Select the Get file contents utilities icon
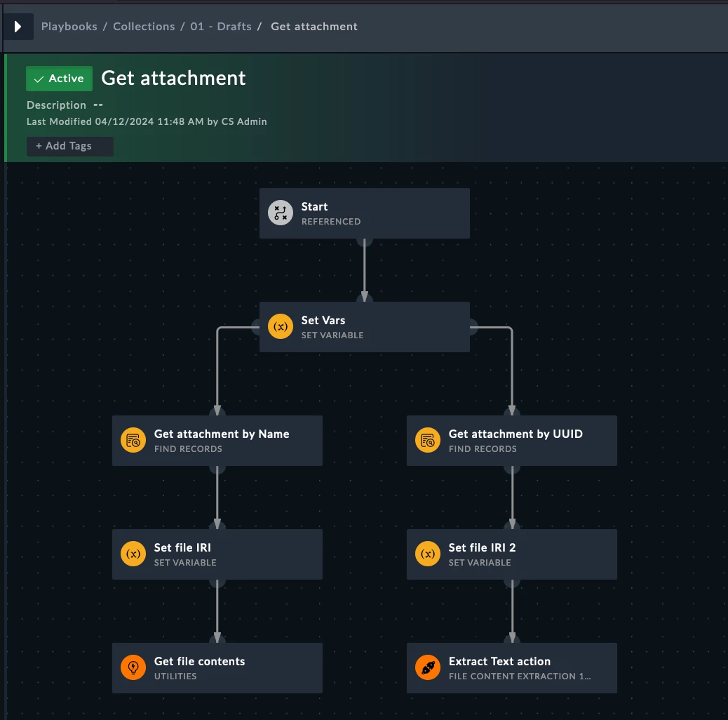The height and width of the screenshot is (720, 728). (133, 667)
